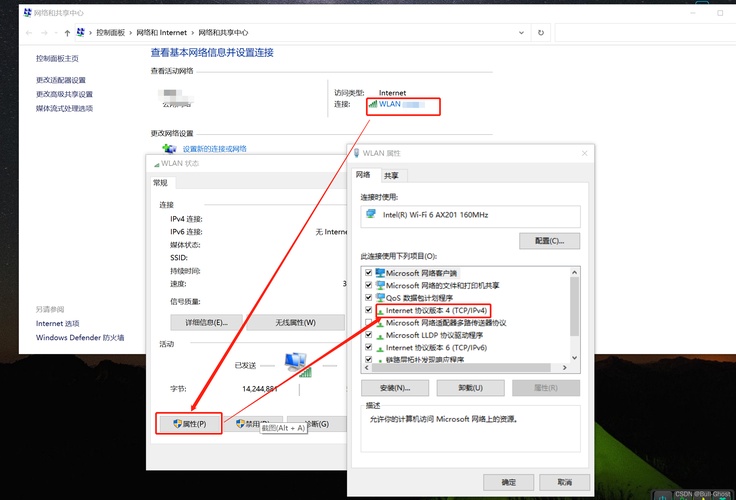The height and width of the screenshot is (500, 736).
Task: Switch to the 共享 tab in WLAN Properties
Action: coord(391,176)
